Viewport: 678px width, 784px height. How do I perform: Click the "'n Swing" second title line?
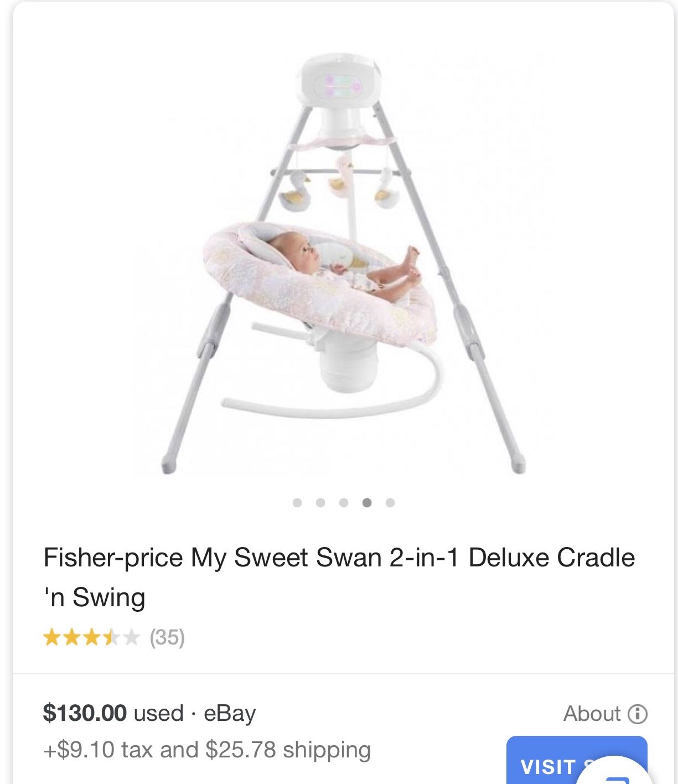[x=95, y=597]
